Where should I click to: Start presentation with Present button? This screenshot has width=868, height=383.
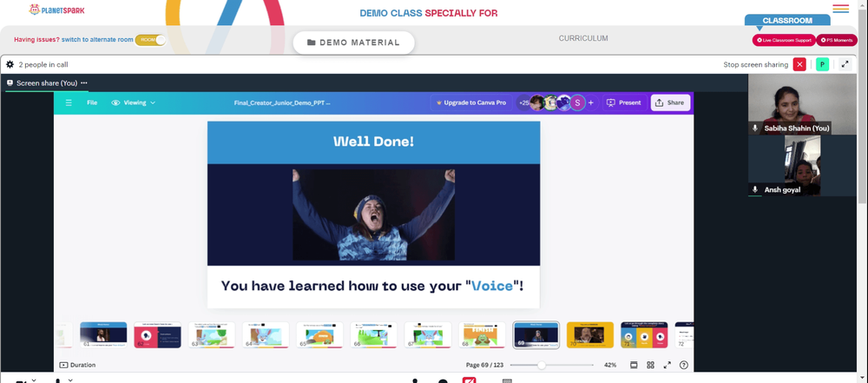tap(624, 102)
